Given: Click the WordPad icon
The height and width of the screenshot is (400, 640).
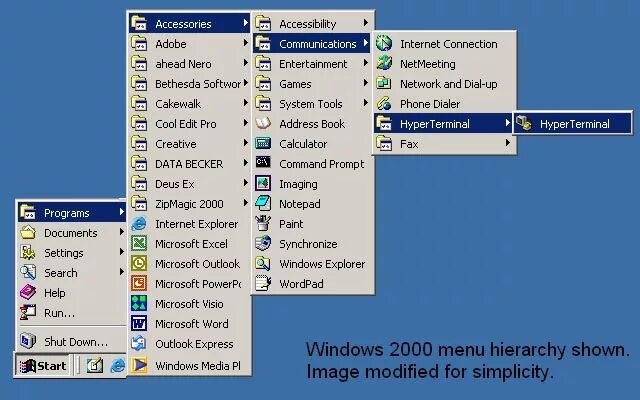Looking at the screenshot, I should [263, 284].
